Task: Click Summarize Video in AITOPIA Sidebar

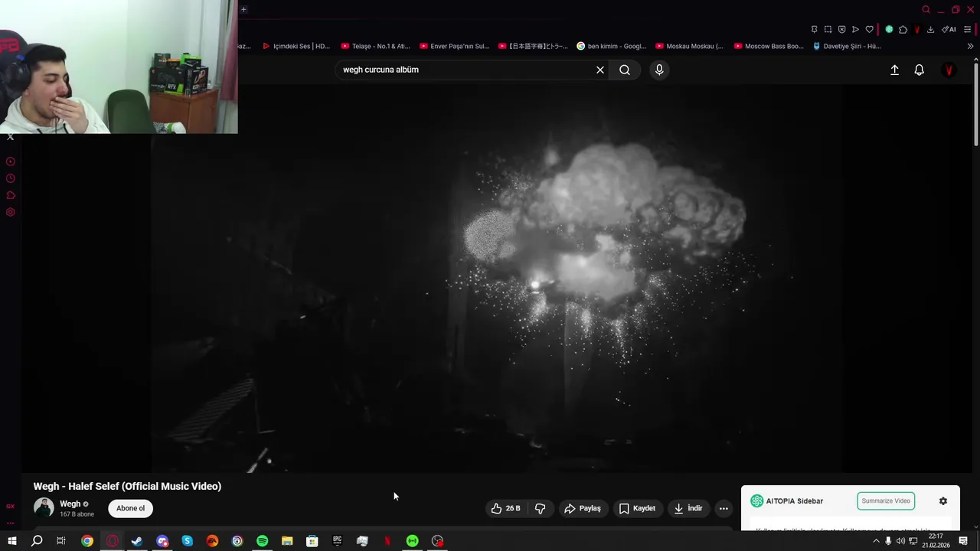Action: pyautogui.click(x=886, y=500)
